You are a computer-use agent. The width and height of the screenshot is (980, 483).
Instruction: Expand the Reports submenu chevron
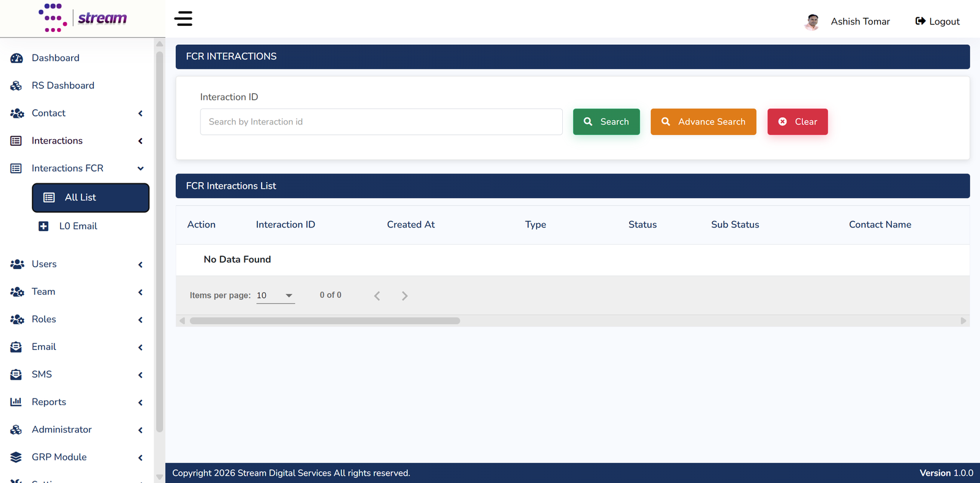[140, 403]
